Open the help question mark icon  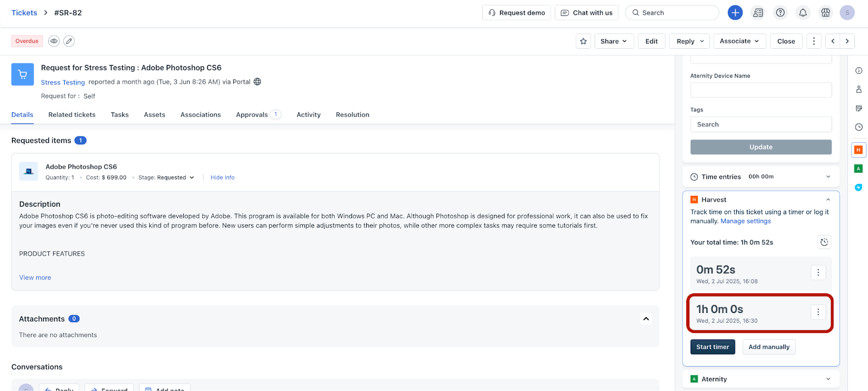(x=780, y=12)
